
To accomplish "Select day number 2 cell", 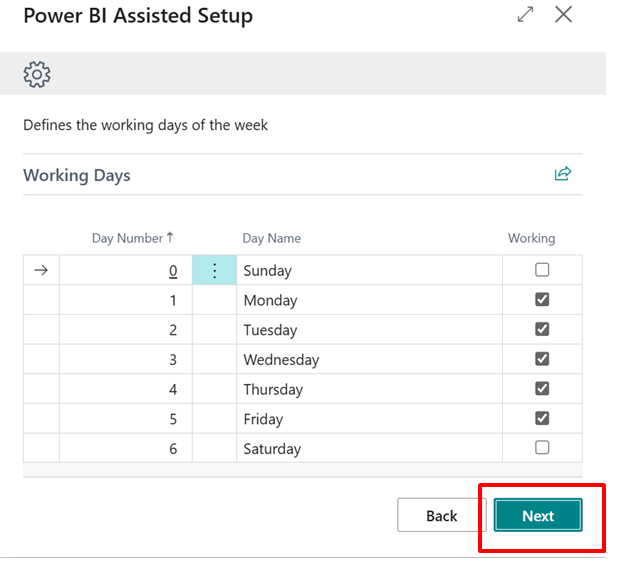I will 126,330.
